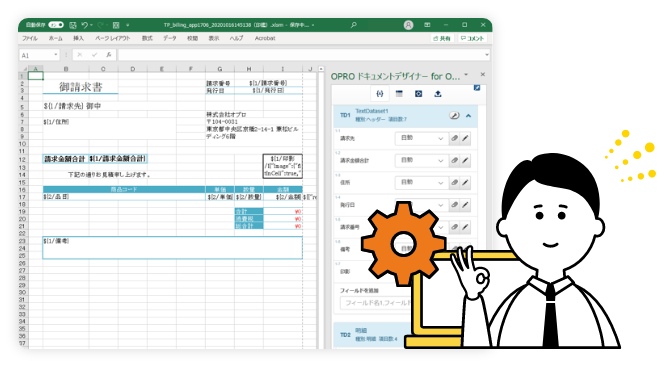Select the curly-braces fields tab icon
The width and height of the screenshot is (664, 367).
click(x=380, y=94)
